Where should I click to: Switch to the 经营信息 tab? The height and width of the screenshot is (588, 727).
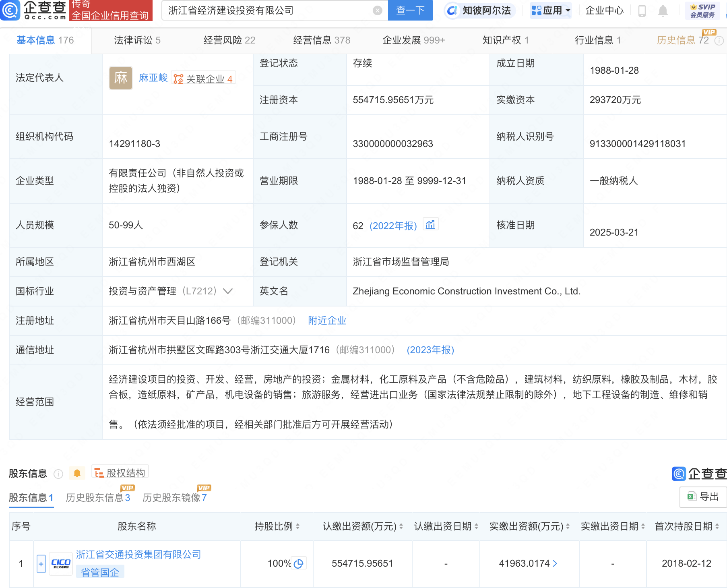(322, 40)
